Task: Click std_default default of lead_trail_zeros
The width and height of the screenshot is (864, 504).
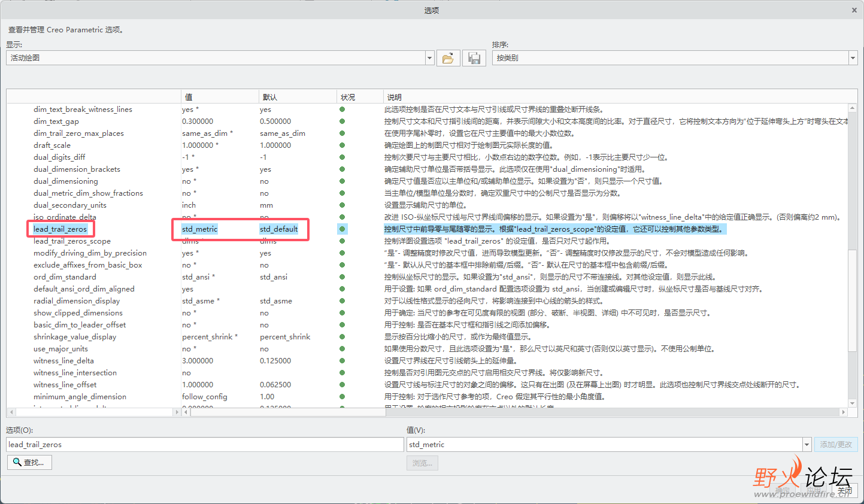Action: pyautogui.click(x=279, y=229)
